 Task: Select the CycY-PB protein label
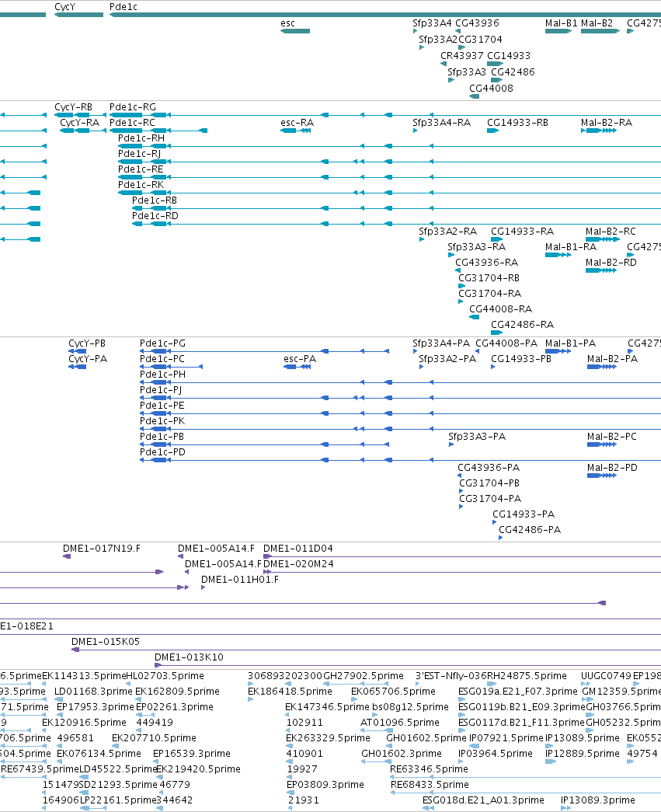[87, 343]
